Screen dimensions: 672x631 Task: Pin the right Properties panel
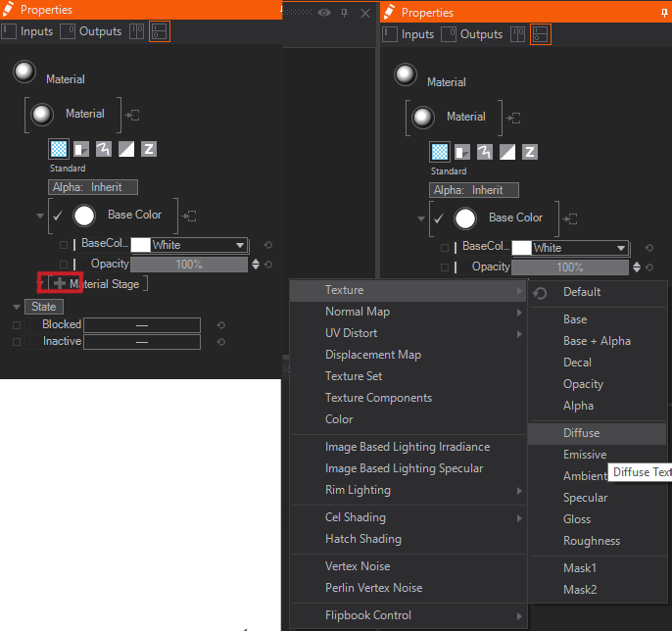[x=665, y=13]
